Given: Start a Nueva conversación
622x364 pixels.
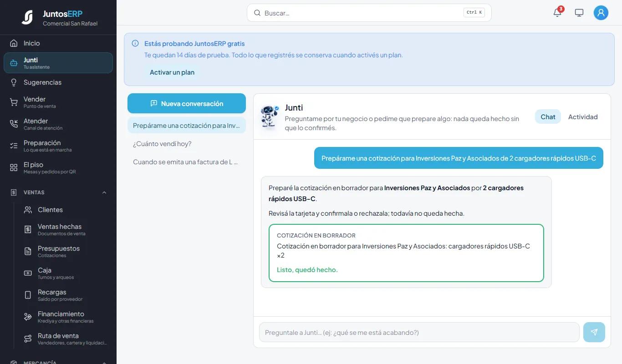Looking at the screenshot, I should pyautogui.click(x=187, y=103).
